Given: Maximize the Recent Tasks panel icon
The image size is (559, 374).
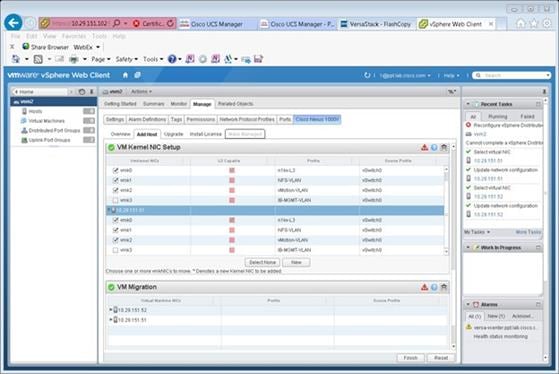Looking at the screenshot, I should 538,104.
